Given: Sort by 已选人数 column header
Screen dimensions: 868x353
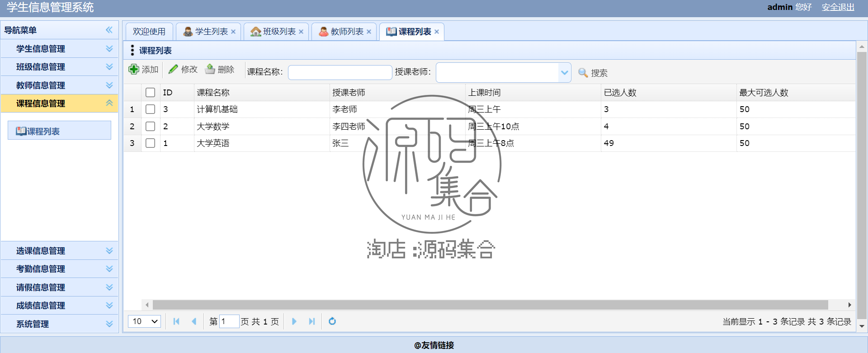Looking at the screenshot, I should (x=669, y=93).
